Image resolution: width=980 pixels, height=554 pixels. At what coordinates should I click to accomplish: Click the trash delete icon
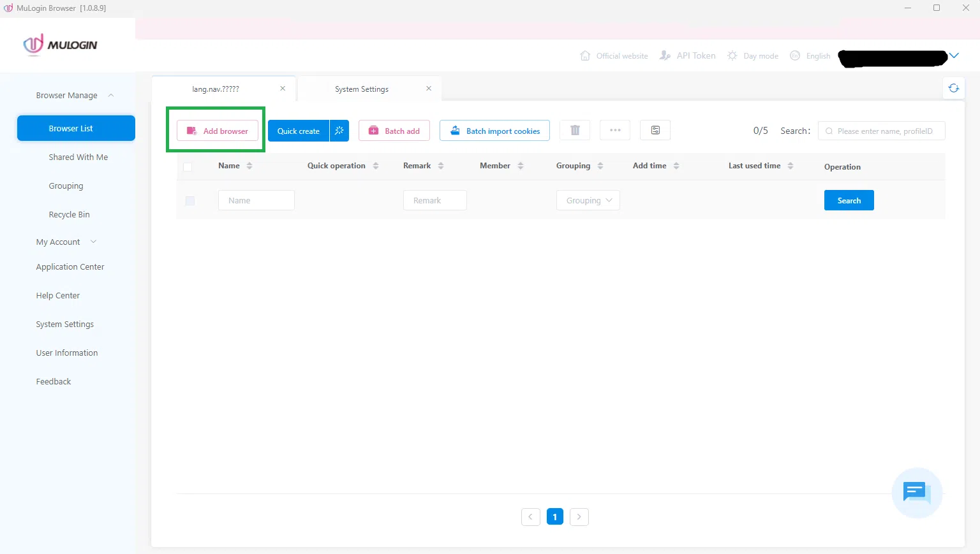575,130
